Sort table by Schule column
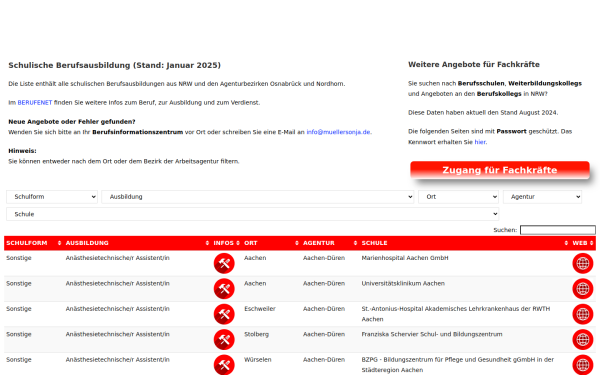The image size is (600, 375). click(465, 243)
